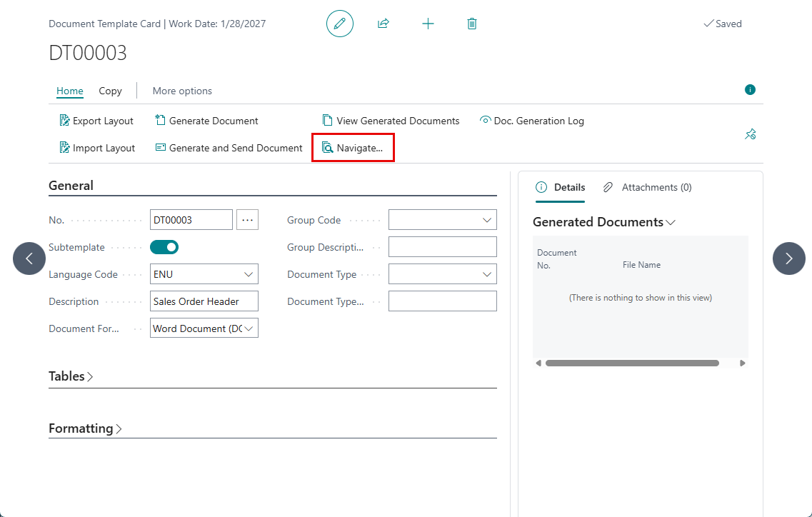The image size is (812, 517).
Task: Open the Group Code dropdown
Action: click(487, 220)
